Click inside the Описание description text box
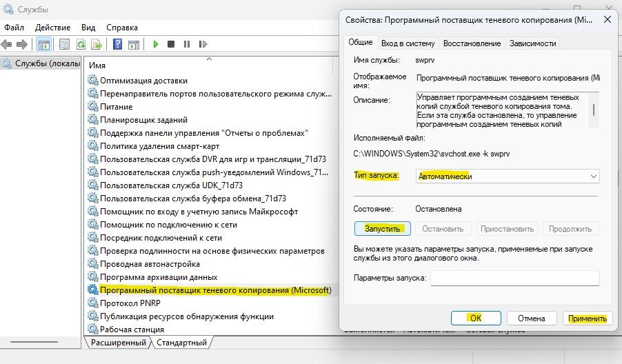The height and width of the screenshot is (364, 622). pos(502,110)
